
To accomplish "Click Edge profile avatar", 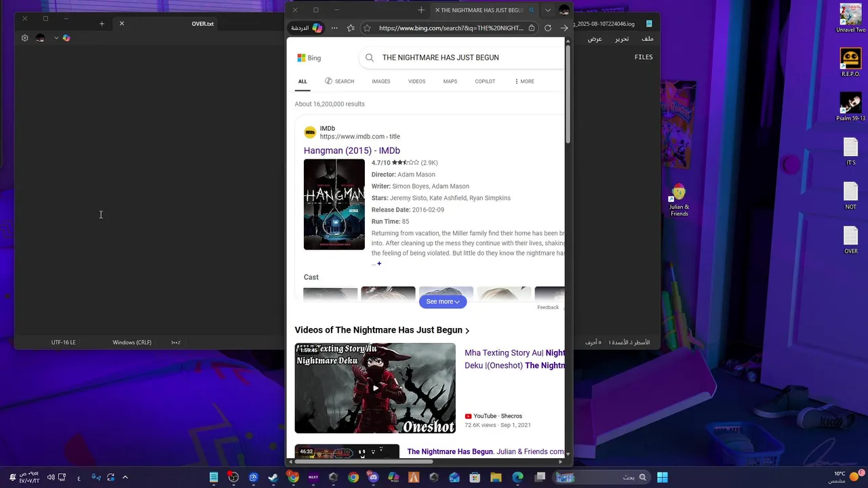I will [x=564, y=10].
